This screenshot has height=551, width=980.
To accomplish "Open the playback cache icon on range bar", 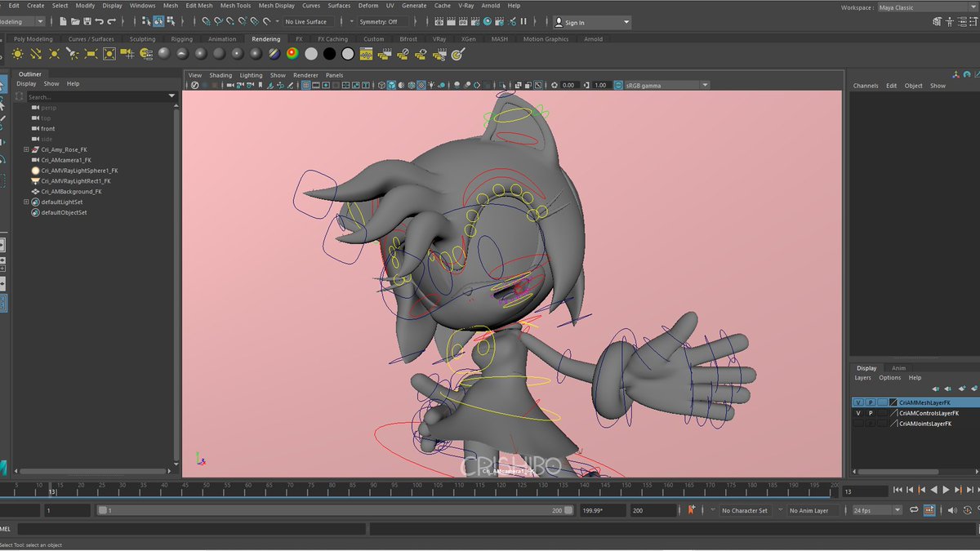I will pos(929,510).
